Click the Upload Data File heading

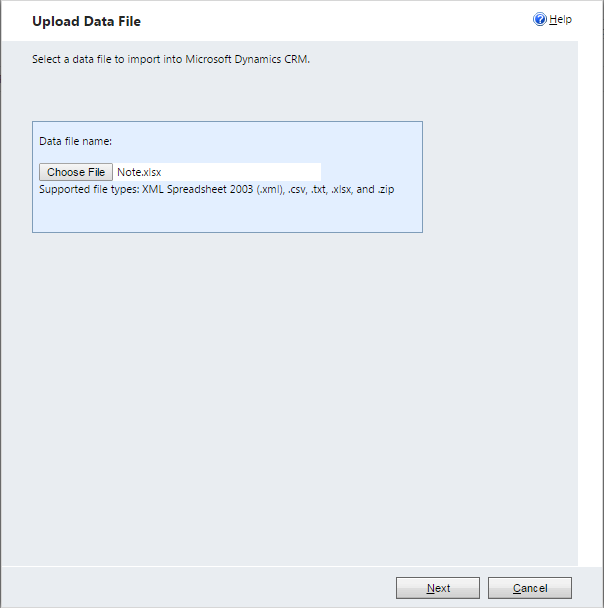coord(86,21)
